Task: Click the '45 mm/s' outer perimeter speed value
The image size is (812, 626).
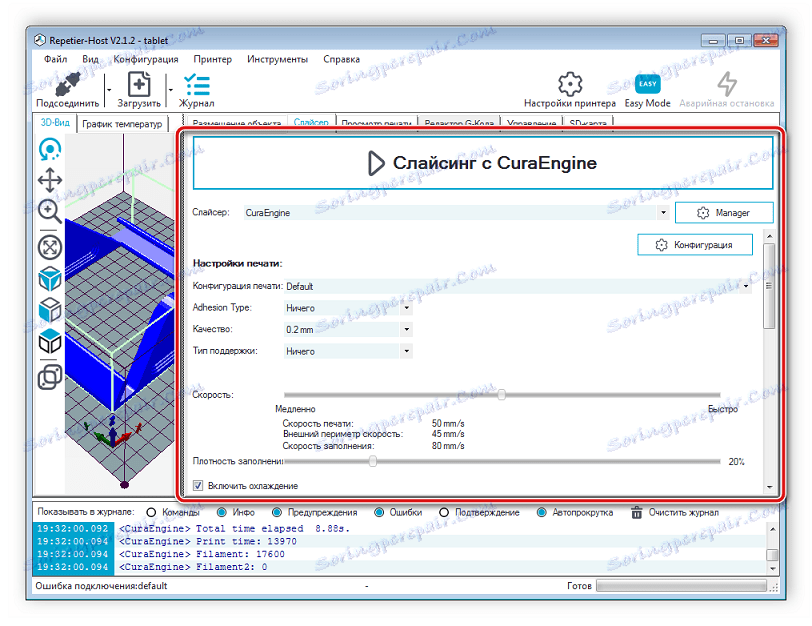Action: coord(448,434)
